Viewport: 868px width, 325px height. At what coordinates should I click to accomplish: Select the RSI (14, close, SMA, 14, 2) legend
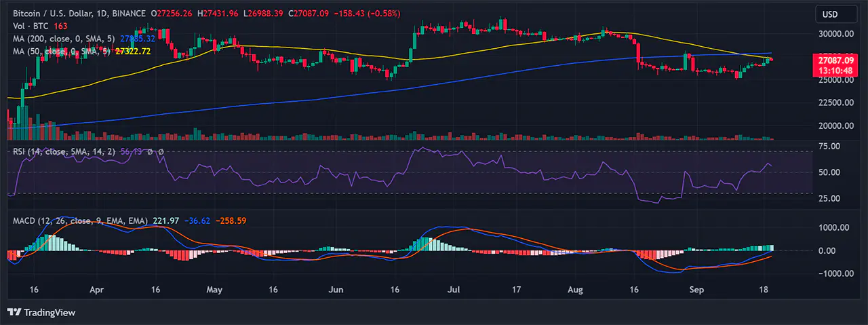tap(65, 152)
